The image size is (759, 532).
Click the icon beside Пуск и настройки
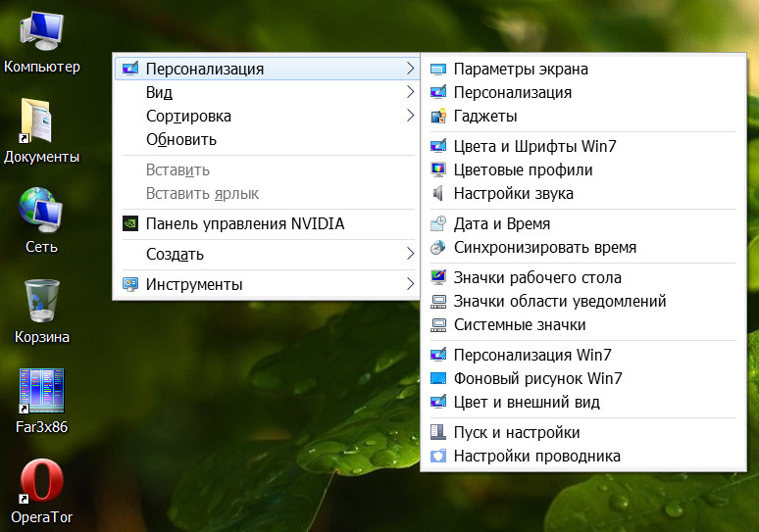(x=438, y=432)
